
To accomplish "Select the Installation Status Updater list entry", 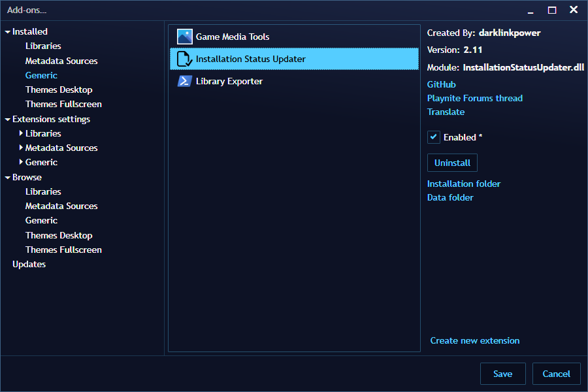I will pyautogui.click(x=294, y=59).
